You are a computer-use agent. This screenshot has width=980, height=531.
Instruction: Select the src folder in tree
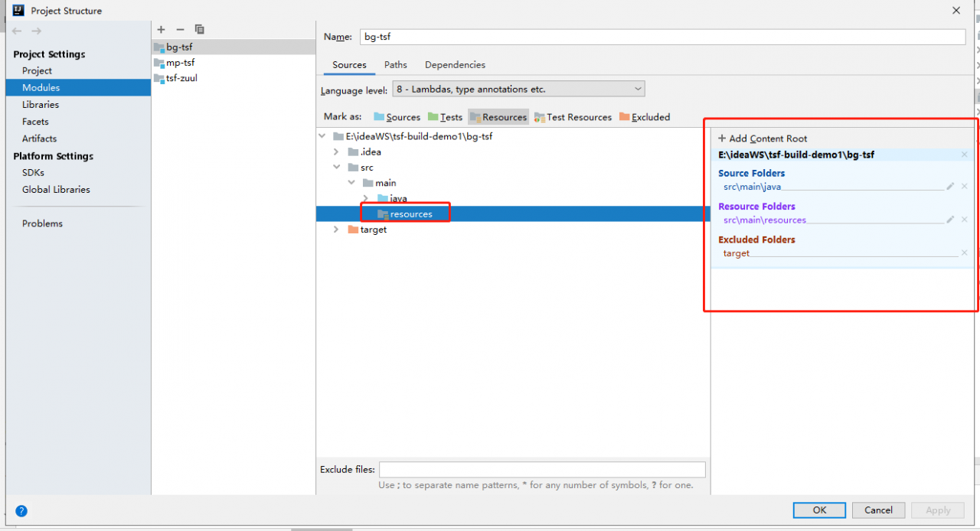coord(367,168)
